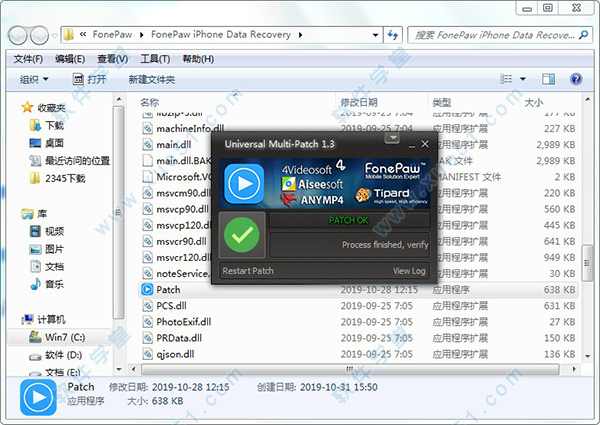This screenshot has width=600, height=425.
Task: Click the Explorer back navigation button
Action: 18,36
